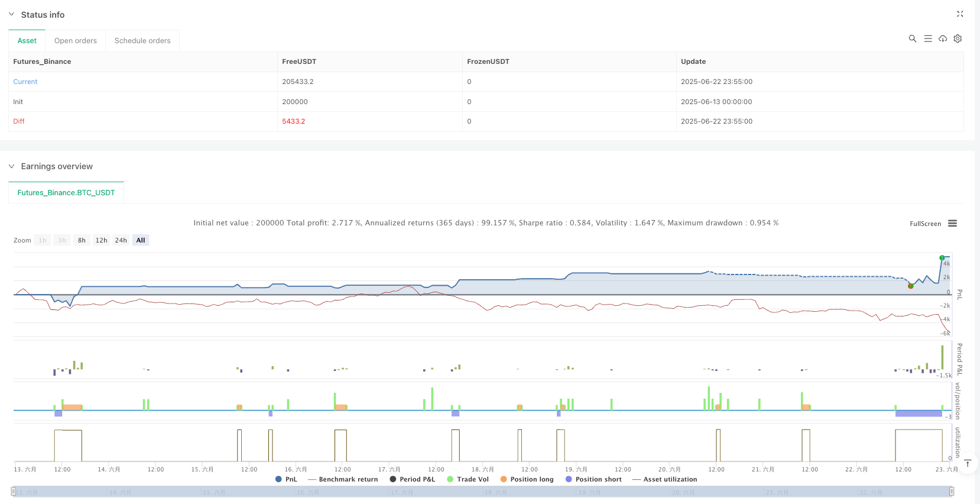The width and height of the screenshot is (980, 504).
Task: Open the table list-view hamburger icon
Action: 927,38
